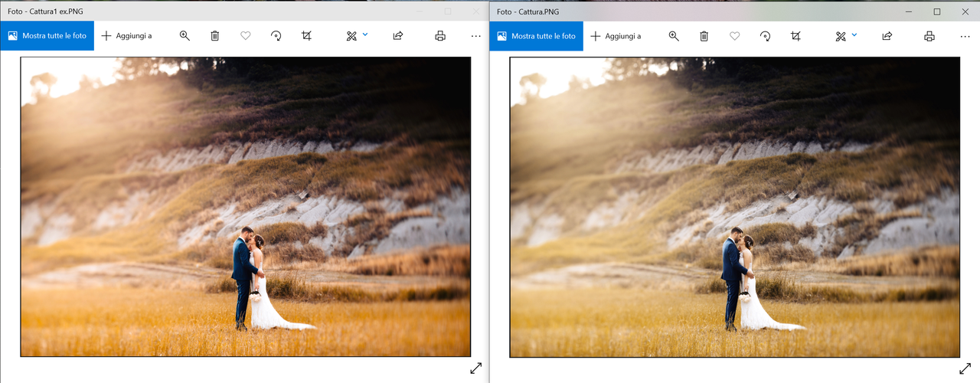
Task: Print the photo in Cattura1 ex window
Action: (x=440, y=36)
